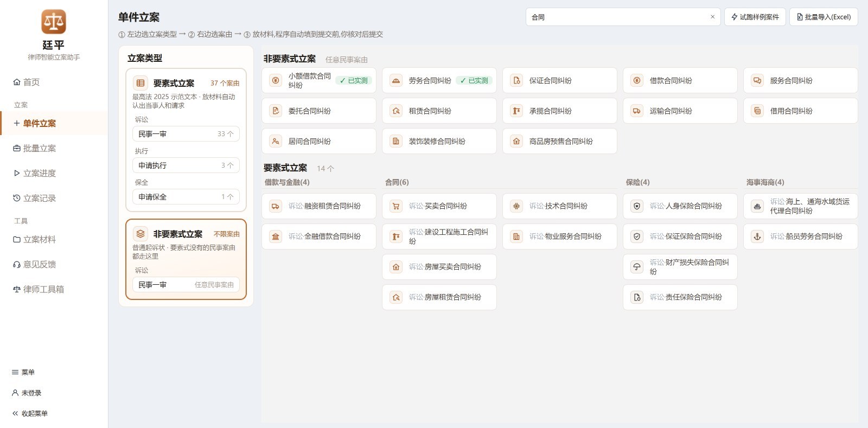Open 单件立案 in the sidebar
This screenshot has height=428, width=868.
(54, 123)
